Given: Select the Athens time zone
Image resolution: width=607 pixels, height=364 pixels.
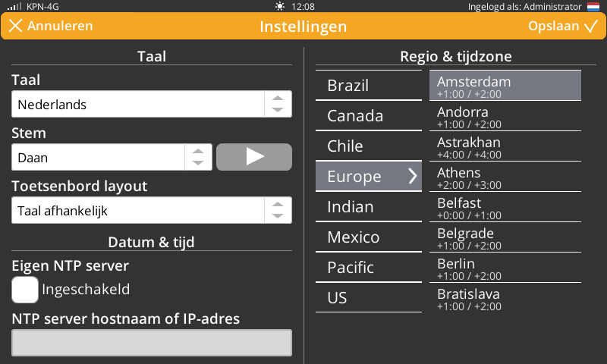Looking at the screenshot, I should tap(505, 177).
